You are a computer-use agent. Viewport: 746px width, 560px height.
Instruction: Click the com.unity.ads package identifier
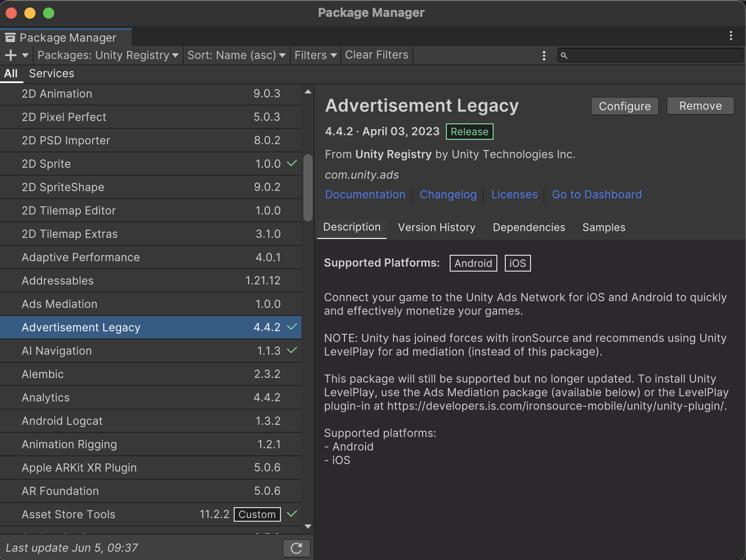pos(362,175)
